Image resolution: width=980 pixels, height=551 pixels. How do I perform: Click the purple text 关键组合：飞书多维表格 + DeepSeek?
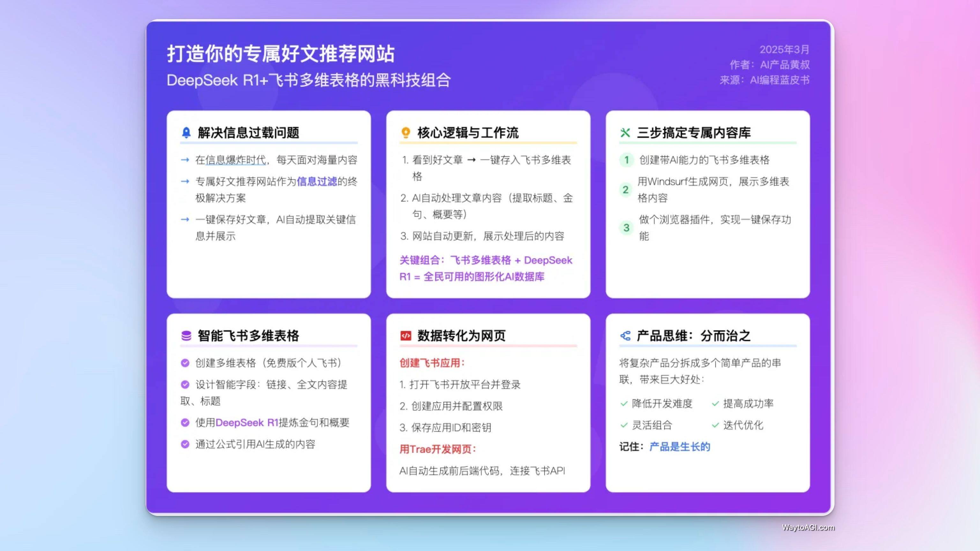[x=486, y=260]
